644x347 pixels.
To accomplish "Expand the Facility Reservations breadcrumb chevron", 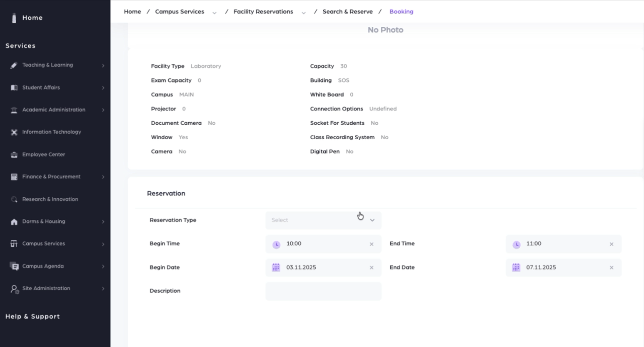I will (x=304, y=13).
